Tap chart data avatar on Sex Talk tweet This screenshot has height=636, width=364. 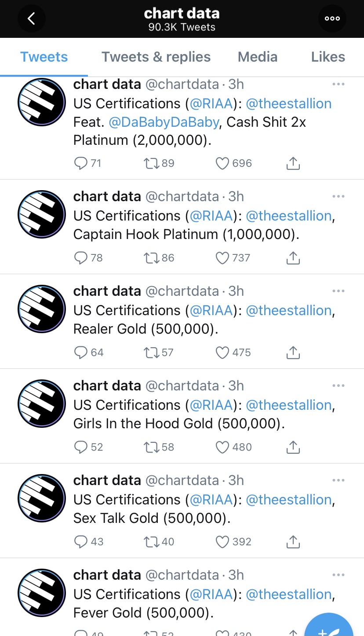[42, 498]
